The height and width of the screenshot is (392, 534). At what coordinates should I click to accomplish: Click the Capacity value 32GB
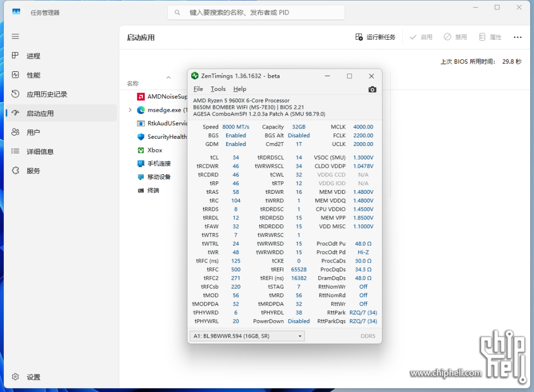click(x=299, y=126)
